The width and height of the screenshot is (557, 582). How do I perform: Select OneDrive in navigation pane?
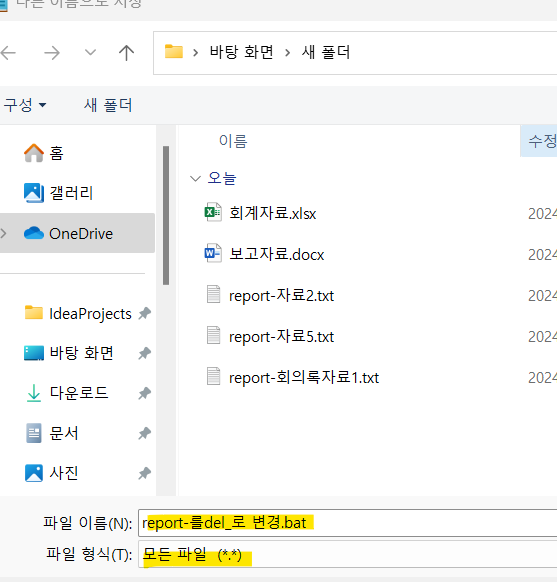tap(77, 233)
